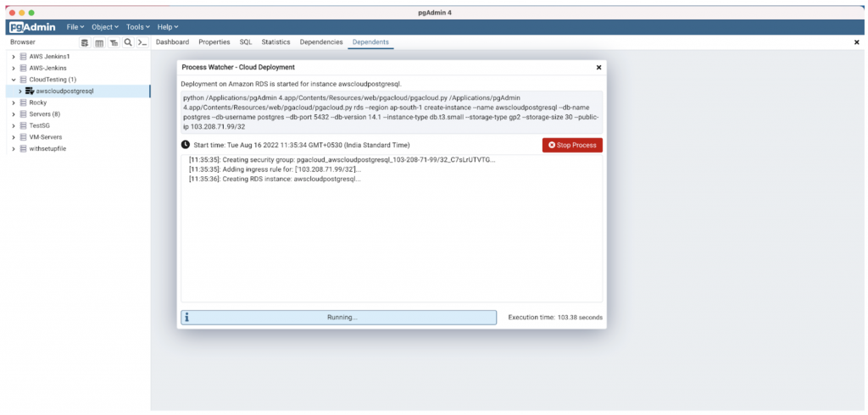Select the VM-Servers tree item
The height and width of the screenshot is (415, 868).
coord(45,136)
